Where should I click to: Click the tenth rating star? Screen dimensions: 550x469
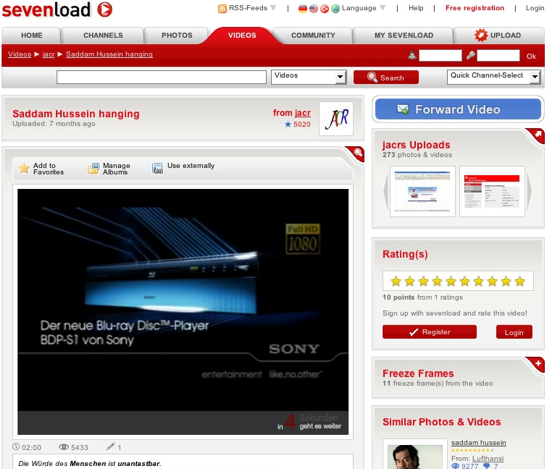tap(520, 281)
